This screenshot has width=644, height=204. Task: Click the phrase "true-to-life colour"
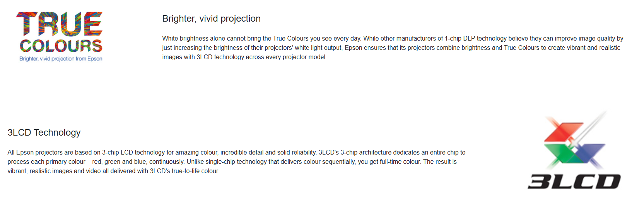tap(195, 171)
